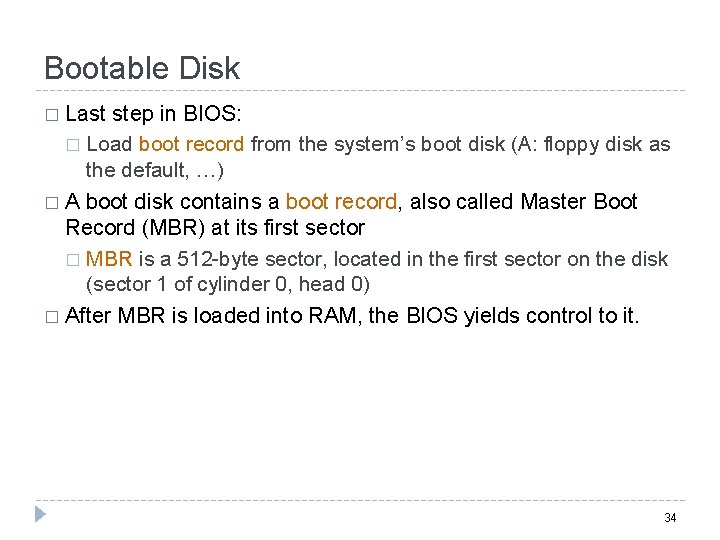Click the orange 'MBR' text
The width and height of the screenshot is (720, 540).
point(109,259)
